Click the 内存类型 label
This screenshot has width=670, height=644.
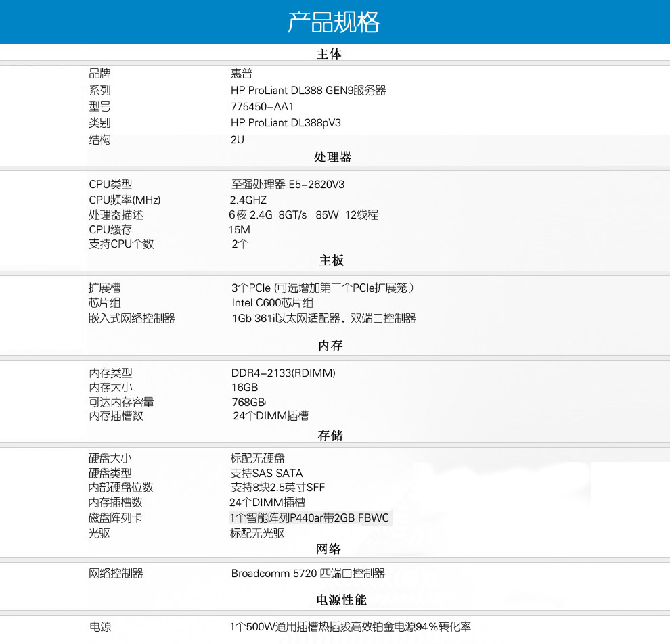110,373
